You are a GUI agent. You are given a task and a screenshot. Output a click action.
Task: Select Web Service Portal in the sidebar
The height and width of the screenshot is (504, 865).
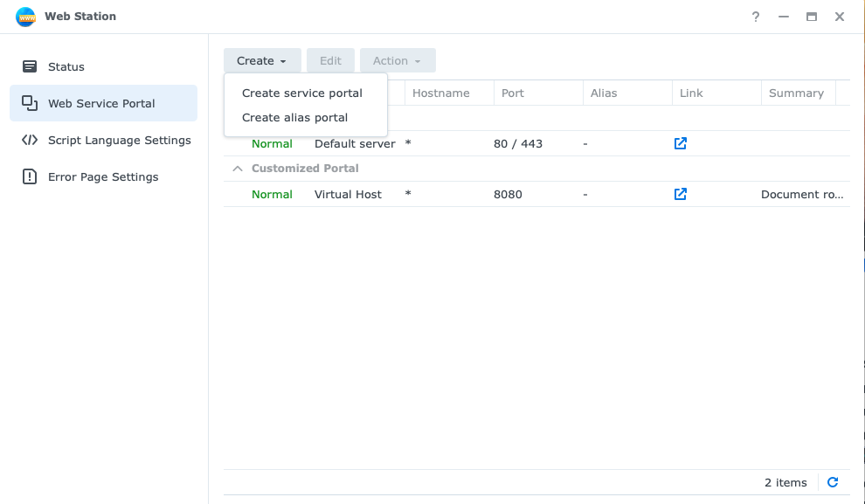point(102,102)
